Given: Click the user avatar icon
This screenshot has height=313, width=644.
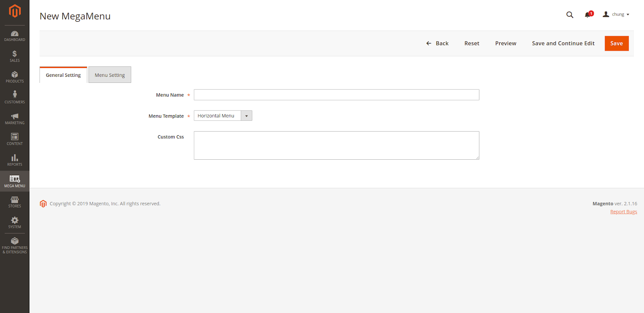Looking at the screenshot, I should point(606,14).
